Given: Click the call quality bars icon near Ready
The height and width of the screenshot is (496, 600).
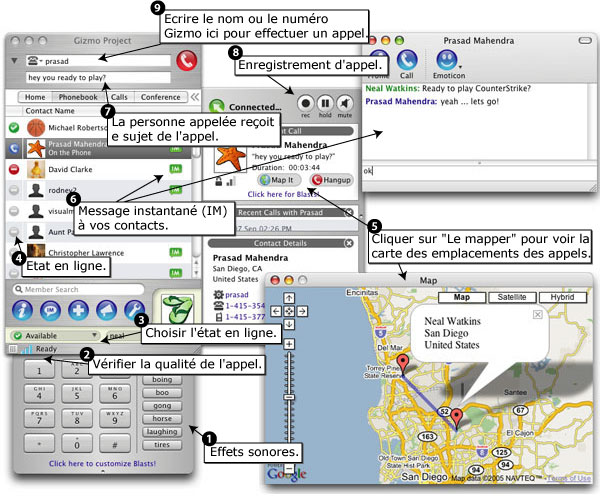Looking at the screenshot, I should (26, 349).
